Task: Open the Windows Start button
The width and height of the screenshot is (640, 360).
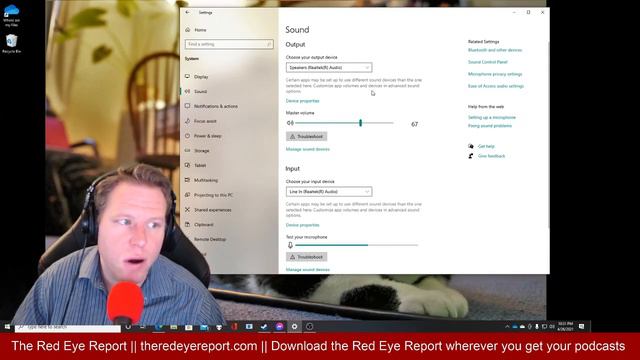Action: [x=7, y=327]
